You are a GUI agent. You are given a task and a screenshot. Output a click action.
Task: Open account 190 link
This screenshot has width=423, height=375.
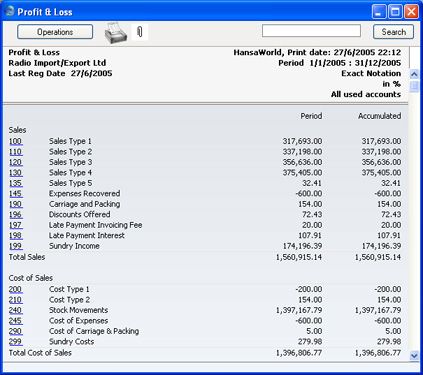pyautogui.click(x=15, y=204)
